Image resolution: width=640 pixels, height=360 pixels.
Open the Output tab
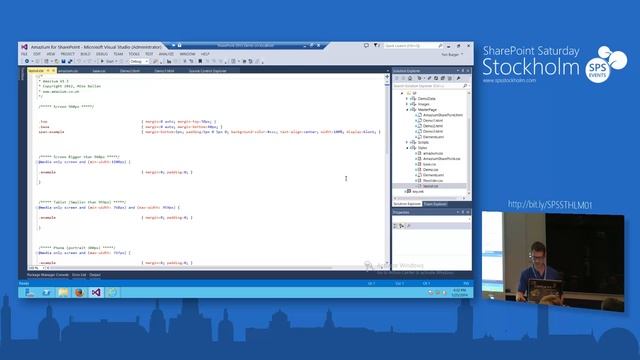(x=95, y=275)
